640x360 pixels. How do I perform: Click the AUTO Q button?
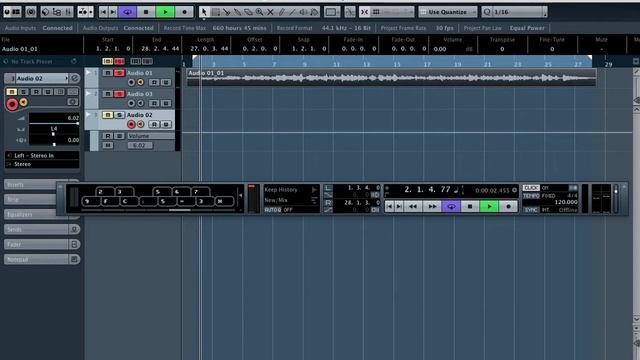[273, 210]
